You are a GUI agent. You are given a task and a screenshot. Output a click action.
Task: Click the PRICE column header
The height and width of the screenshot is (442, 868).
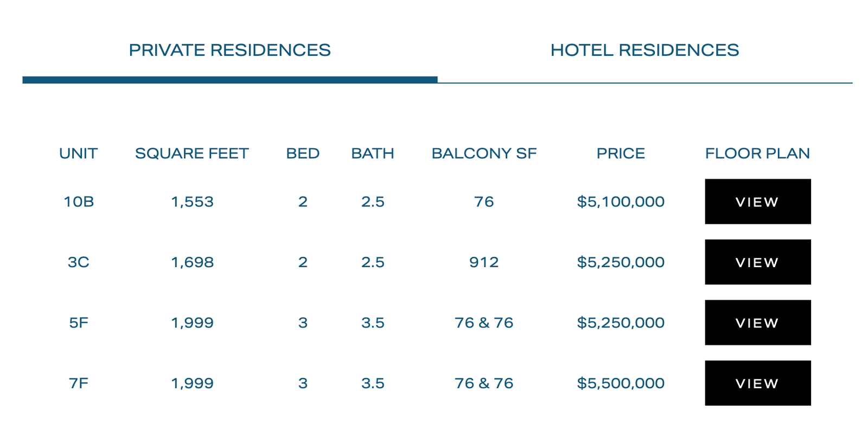[621, 154]
